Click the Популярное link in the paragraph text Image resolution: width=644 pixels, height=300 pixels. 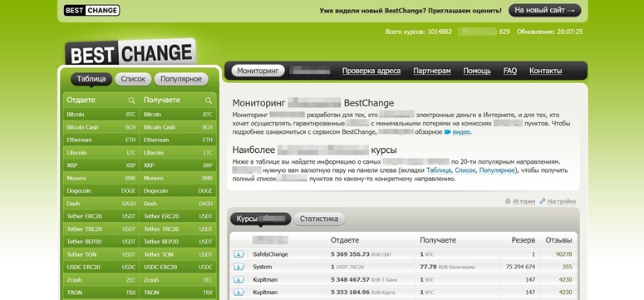point(497,170)
